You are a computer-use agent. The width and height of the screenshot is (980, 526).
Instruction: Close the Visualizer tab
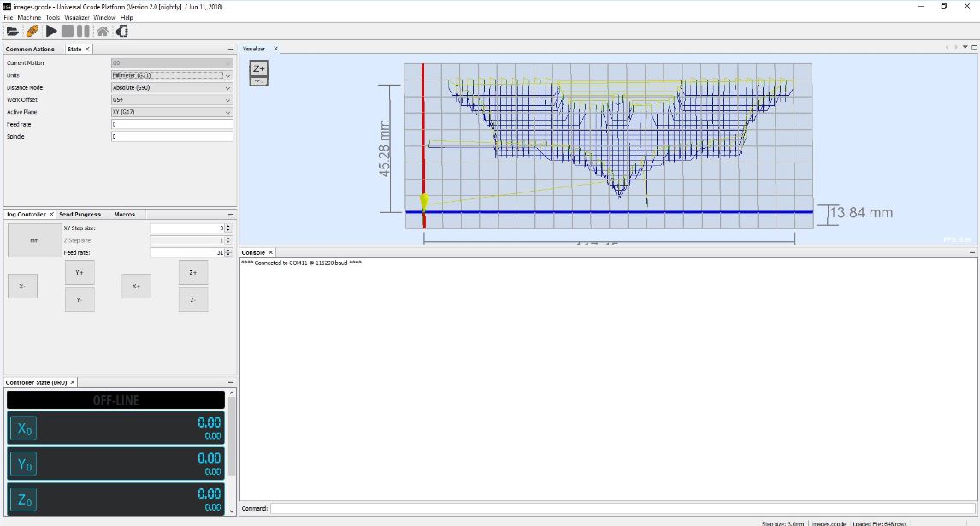pos(275,49)
